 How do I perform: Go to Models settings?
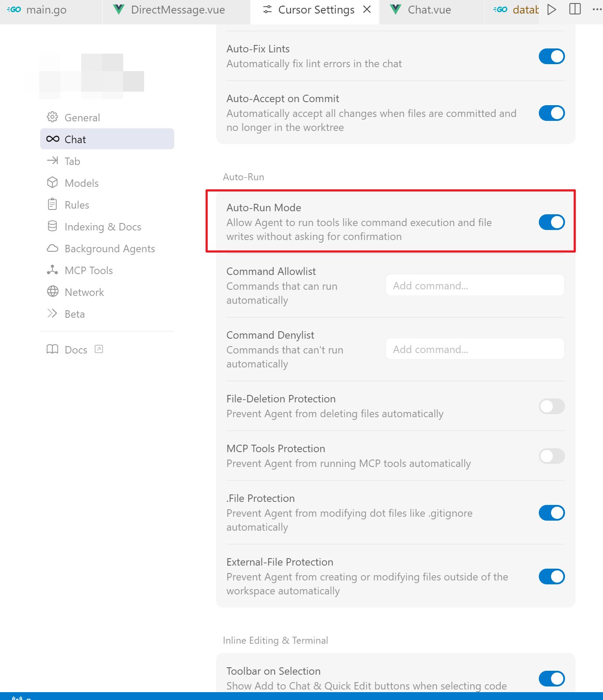click(107, 183)
